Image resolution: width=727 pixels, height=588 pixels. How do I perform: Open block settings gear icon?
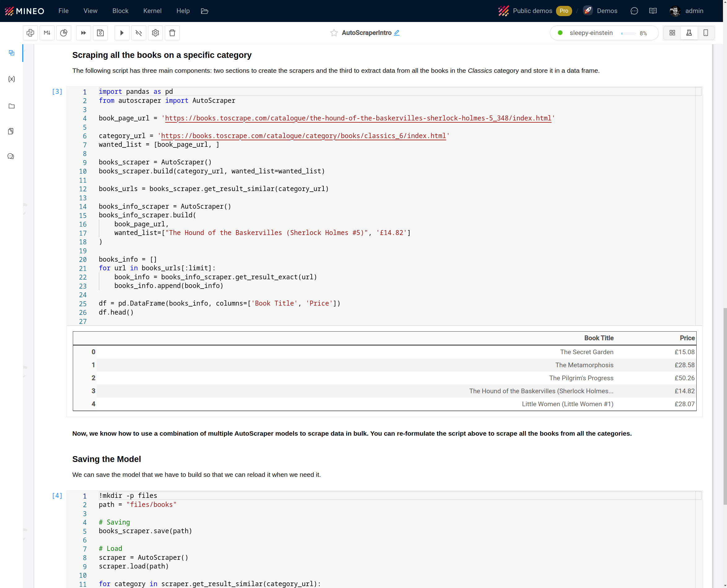click(155, 33)
